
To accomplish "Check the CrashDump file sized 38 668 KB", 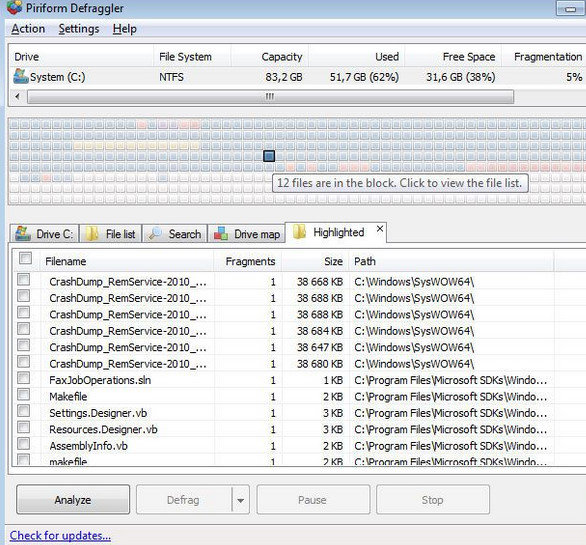I will click(24, 279).
